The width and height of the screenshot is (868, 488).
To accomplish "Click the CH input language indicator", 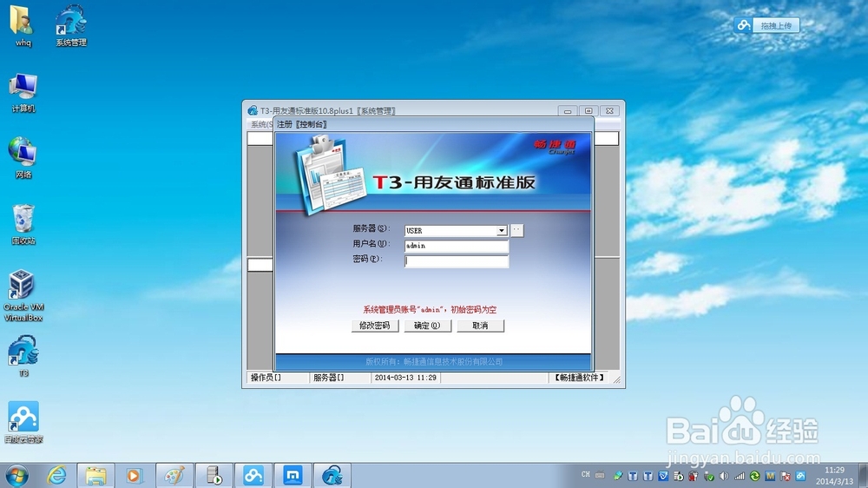I will click(586, 475).
